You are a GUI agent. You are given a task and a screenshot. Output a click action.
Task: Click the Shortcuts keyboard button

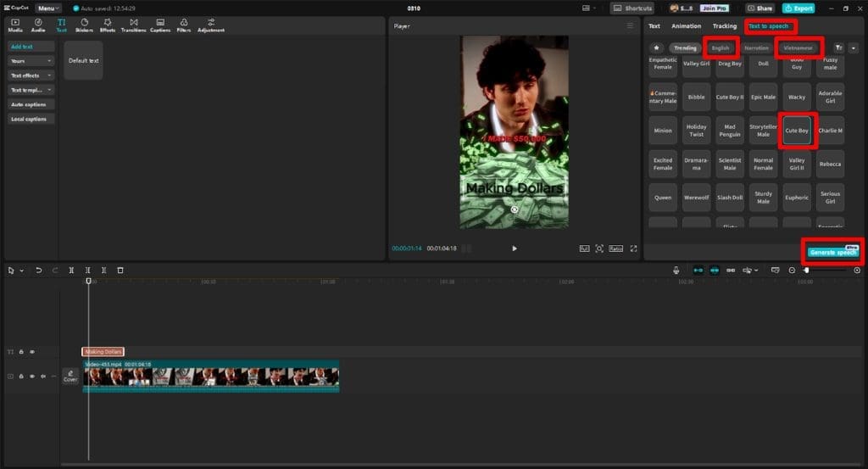pyautogui.click(x=632, y=8)
